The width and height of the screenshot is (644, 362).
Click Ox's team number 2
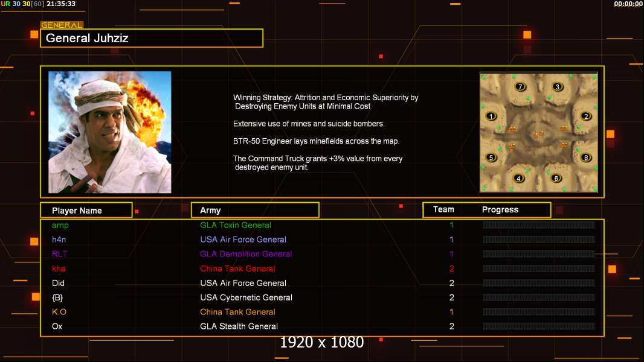[x=451, y=326]
